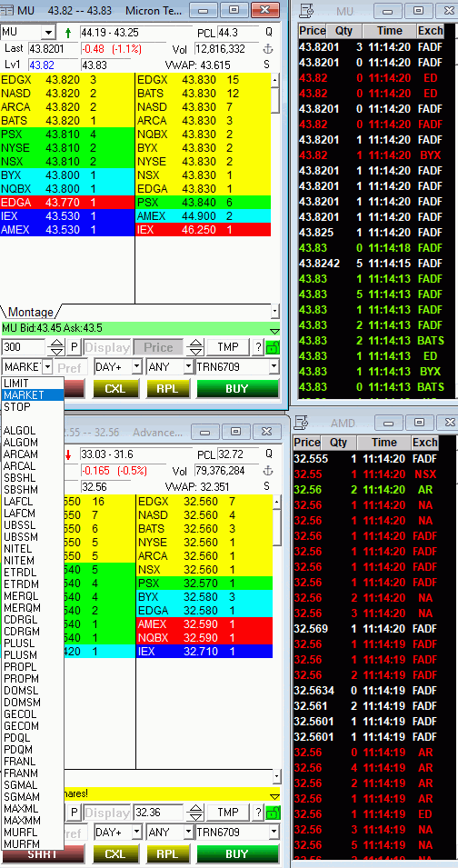Click the Time column header in AMD Time & Sales
458x868 pixels.
pos(383,443)
